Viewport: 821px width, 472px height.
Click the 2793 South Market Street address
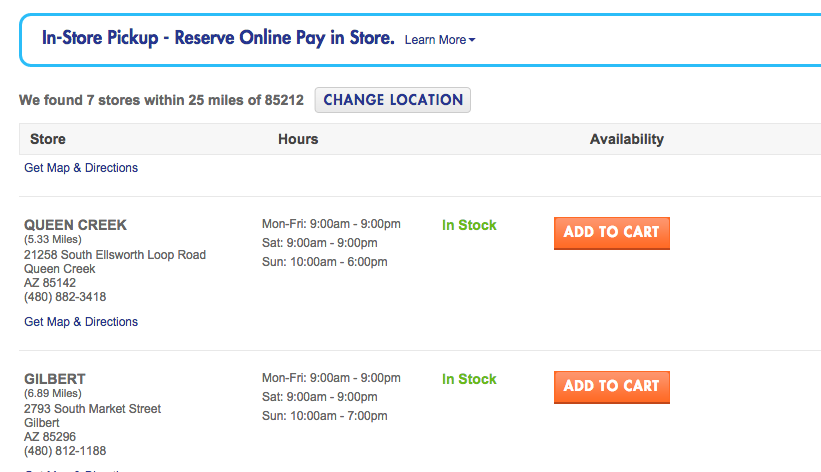coord(92,409)
